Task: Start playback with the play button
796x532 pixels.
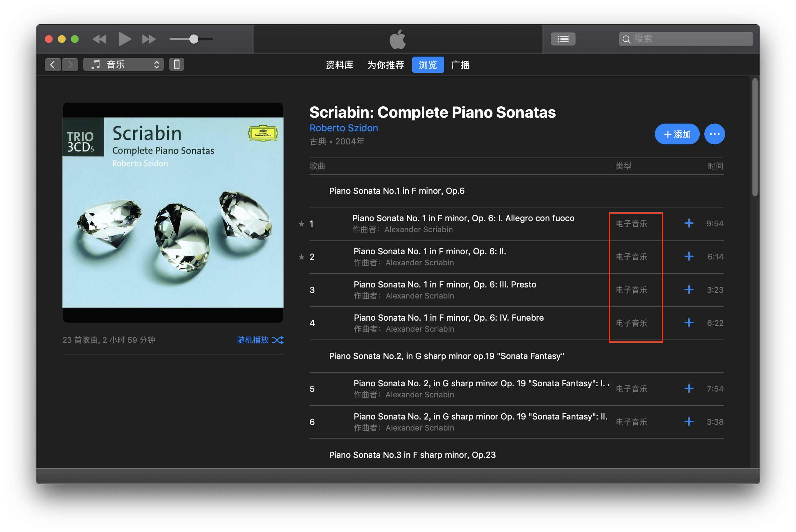Action: (125, 39)
